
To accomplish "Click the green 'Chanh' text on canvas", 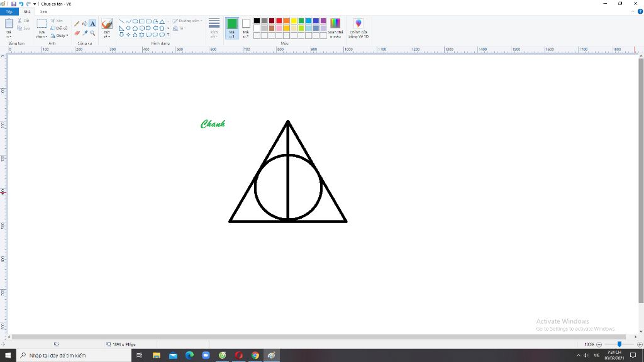I will coord(213,124).
